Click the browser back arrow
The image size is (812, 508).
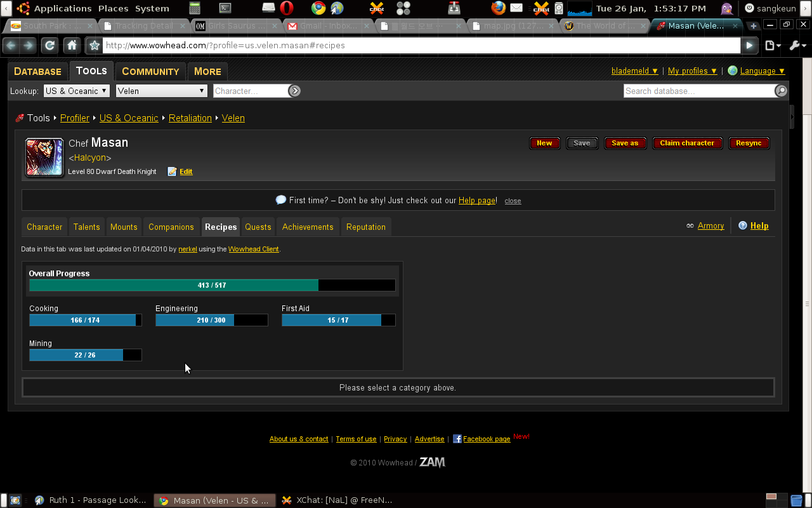(x=11, y=46)
